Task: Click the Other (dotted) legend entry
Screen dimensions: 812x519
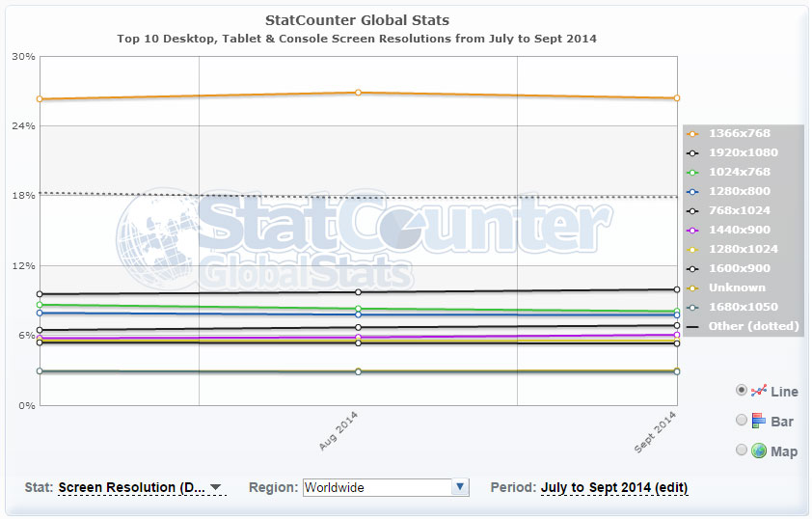Action: tap(744, 326)
